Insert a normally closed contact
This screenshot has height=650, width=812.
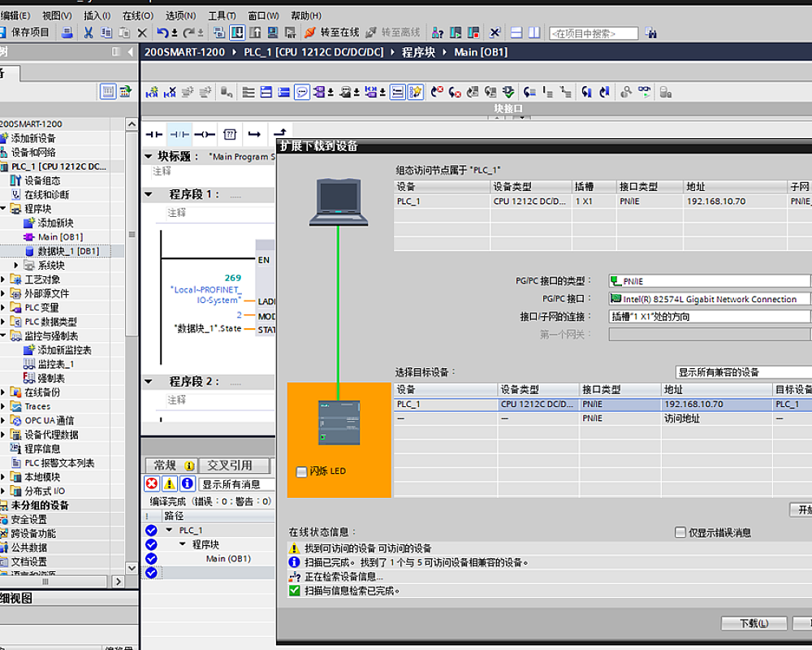pos(179,134)
